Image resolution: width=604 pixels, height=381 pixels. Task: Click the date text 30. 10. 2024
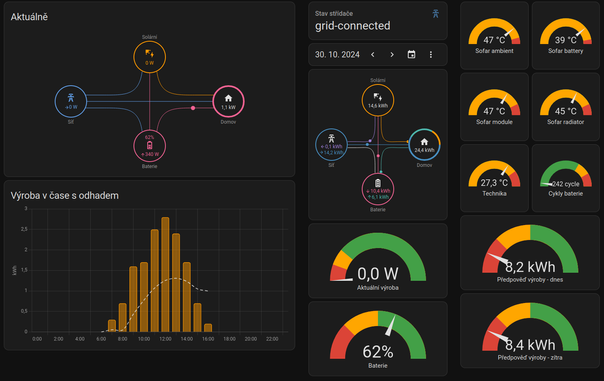pyautogui.click(x=337, y=55)
